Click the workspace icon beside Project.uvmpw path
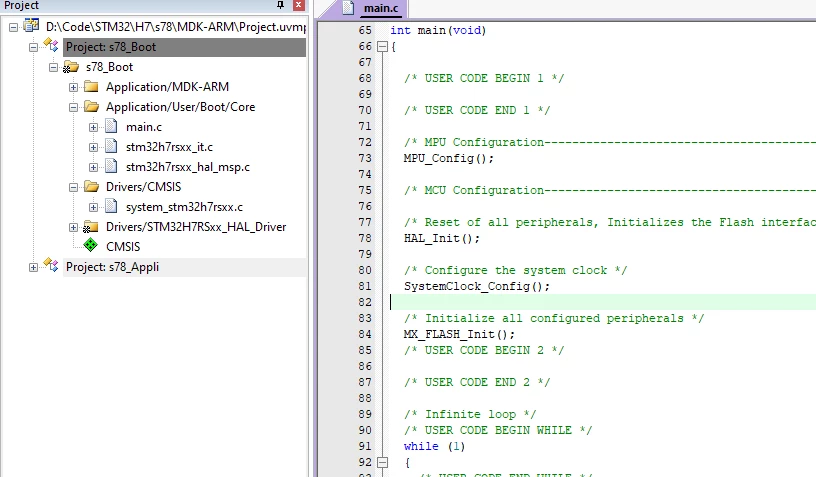This screenshot has width=816, height=477. [x=31, y=25]
